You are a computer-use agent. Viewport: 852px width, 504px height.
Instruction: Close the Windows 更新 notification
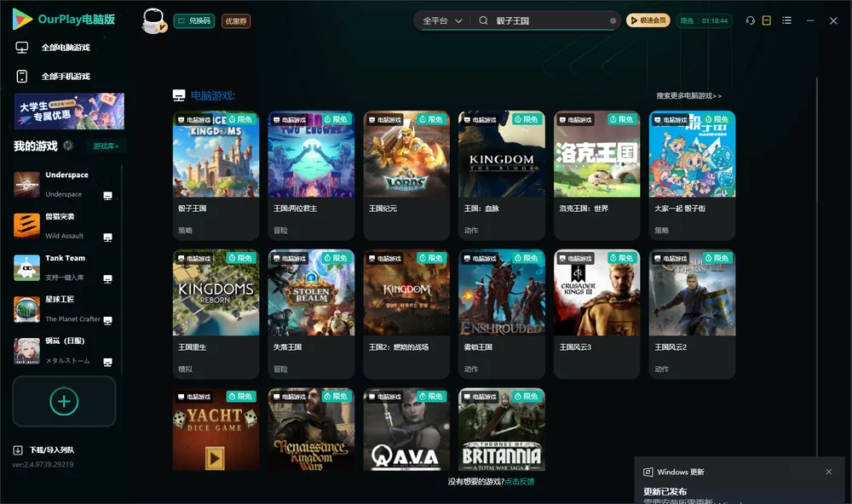click(829, 472)
